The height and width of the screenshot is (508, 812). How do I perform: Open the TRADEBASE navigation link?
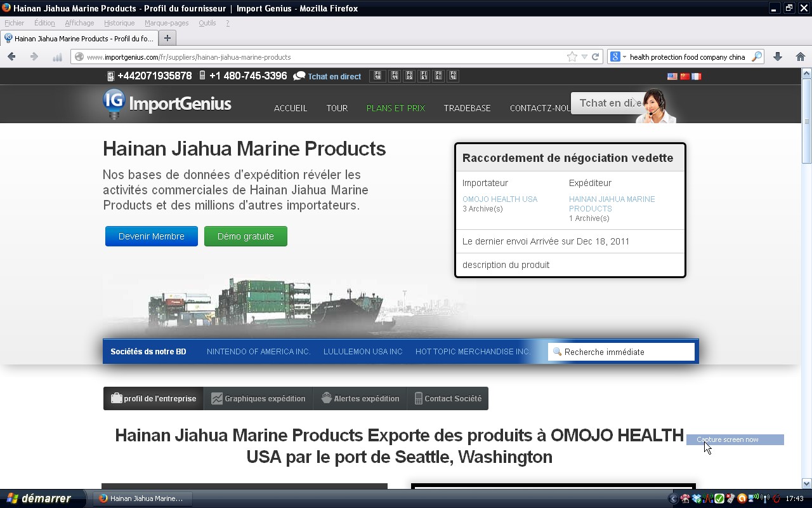(x=467, y=108)
